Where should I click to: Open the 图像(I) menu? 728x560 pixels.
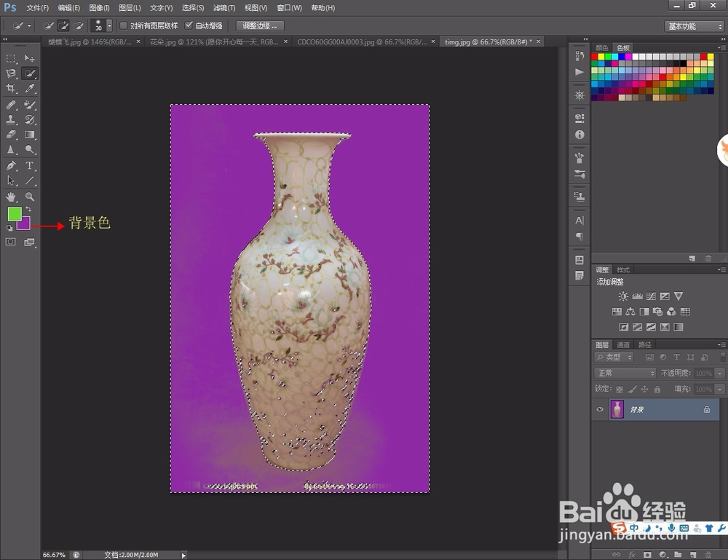click(99, 8)
